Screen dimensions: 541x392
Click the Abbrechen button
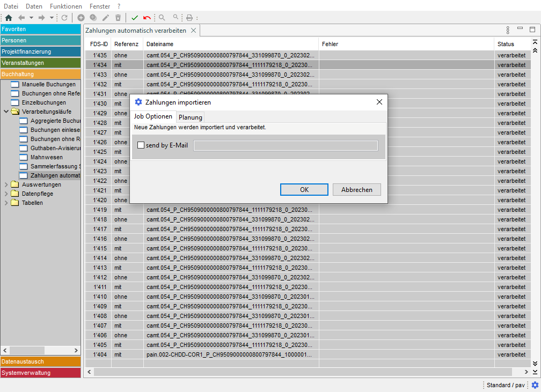pyautogui.click(x=357, y=190)
